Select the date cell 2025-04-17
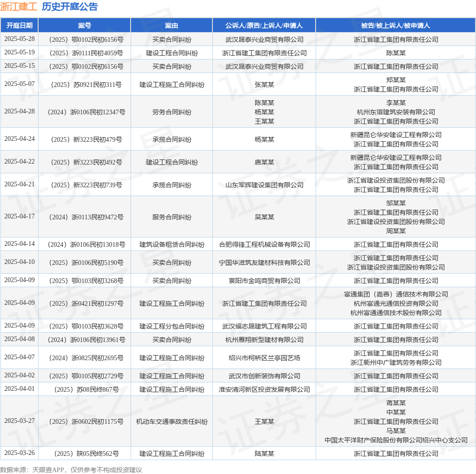 [x=20, y=217]
